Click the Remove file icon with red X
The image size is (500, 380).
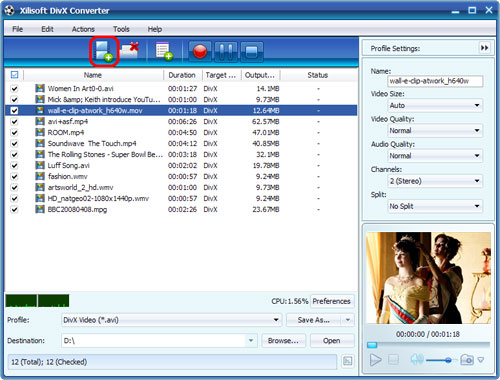tap(130, 51)
